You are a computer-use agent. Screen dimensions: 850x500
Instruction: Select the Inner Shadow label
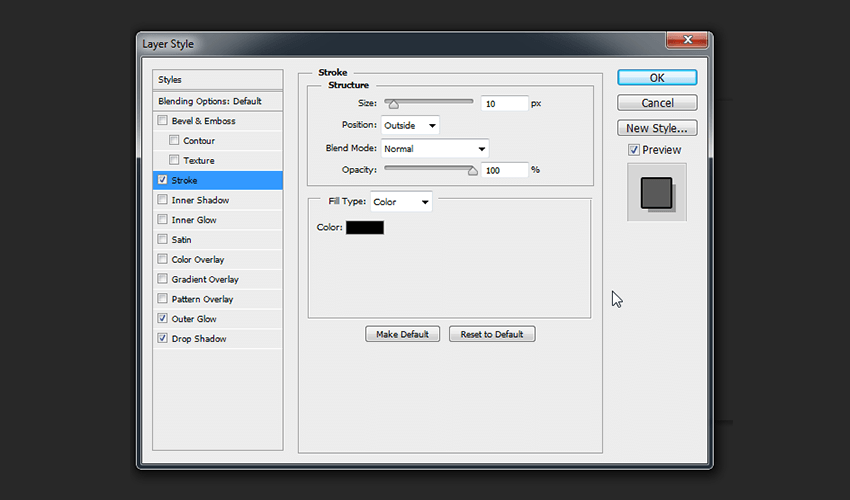coord(200,200)
